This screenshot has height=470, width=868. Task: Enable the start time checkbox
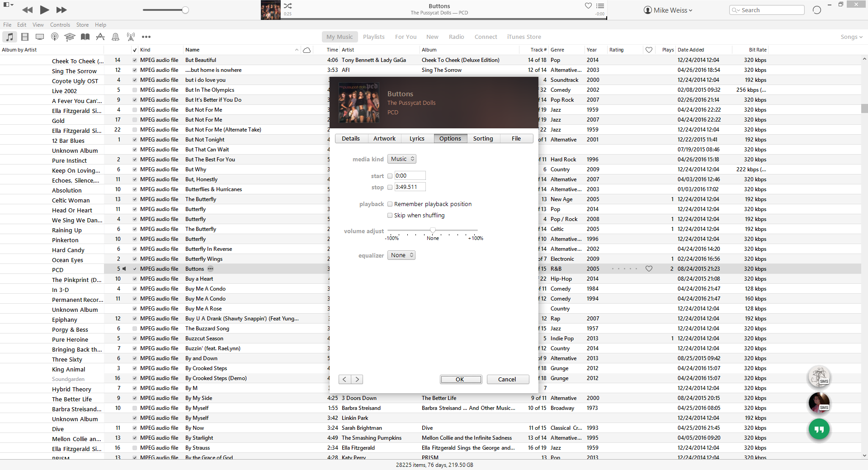point(390,176)
